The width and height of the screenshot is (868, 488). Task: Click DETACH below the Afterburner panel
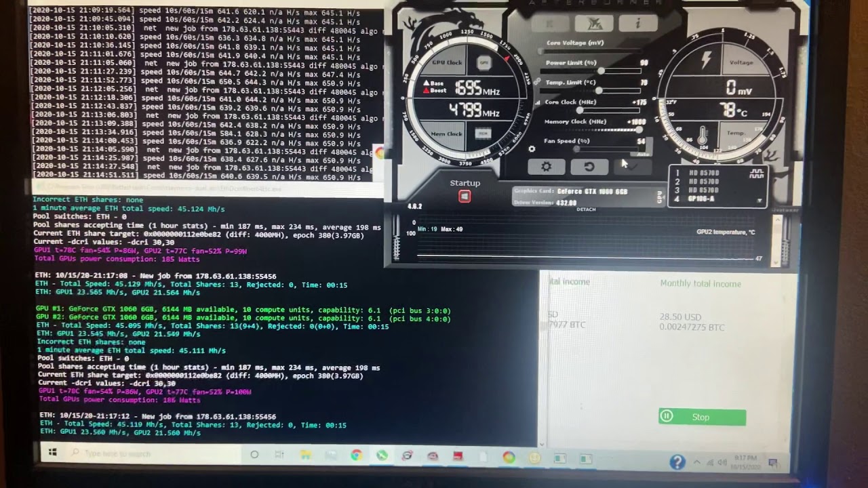pos(586,209)
